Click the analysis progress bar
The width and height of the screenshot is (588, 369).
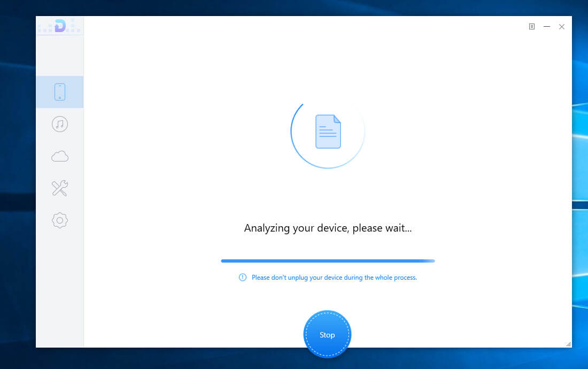[x=328, y=261]
